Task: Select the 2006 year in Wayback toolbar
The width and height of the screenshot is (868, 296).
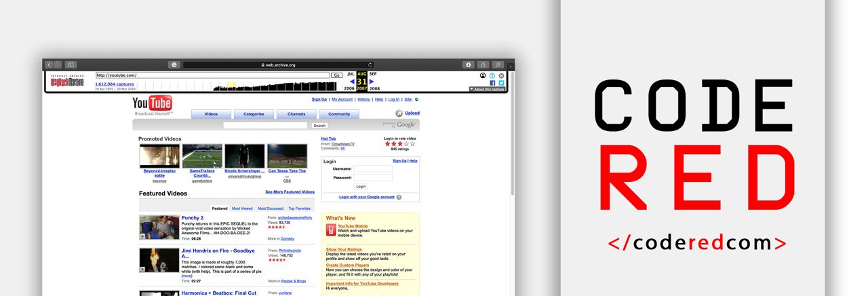Action: pos(349,89)
